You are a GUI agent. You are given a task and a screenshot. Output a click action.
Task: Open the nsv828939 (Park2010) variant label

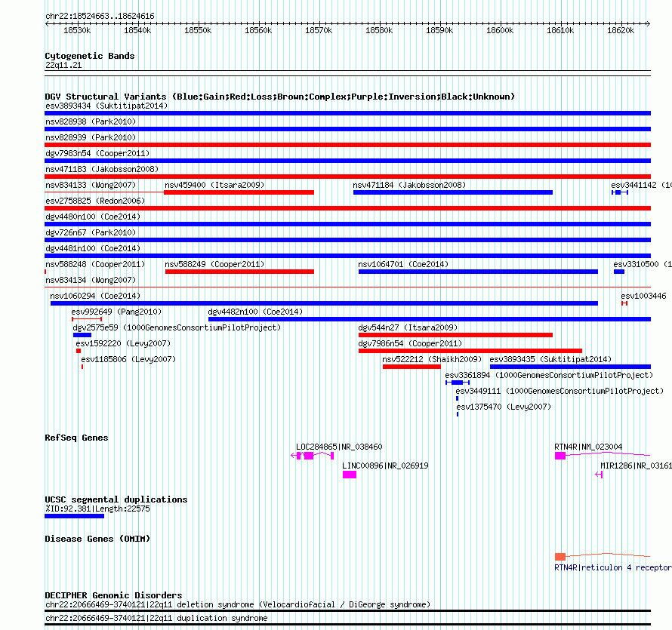point(91,137)
